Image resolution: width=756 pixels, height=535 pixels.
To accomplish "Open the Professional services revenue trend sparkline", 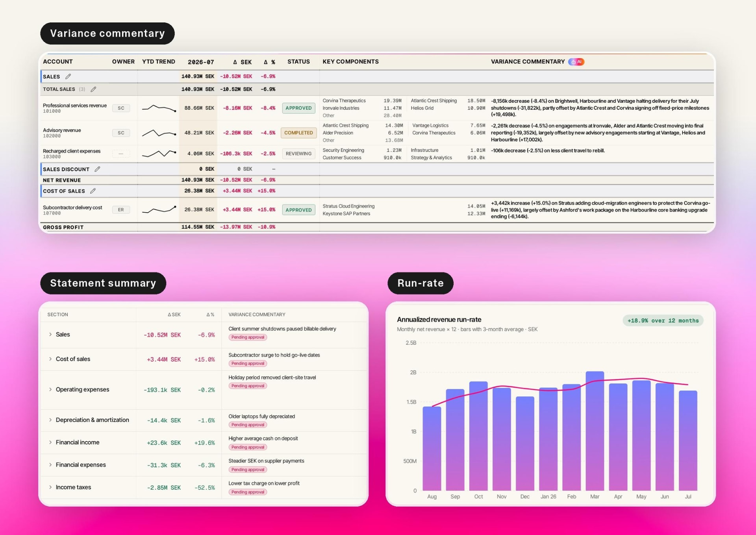I will click(x=159, y=108).
